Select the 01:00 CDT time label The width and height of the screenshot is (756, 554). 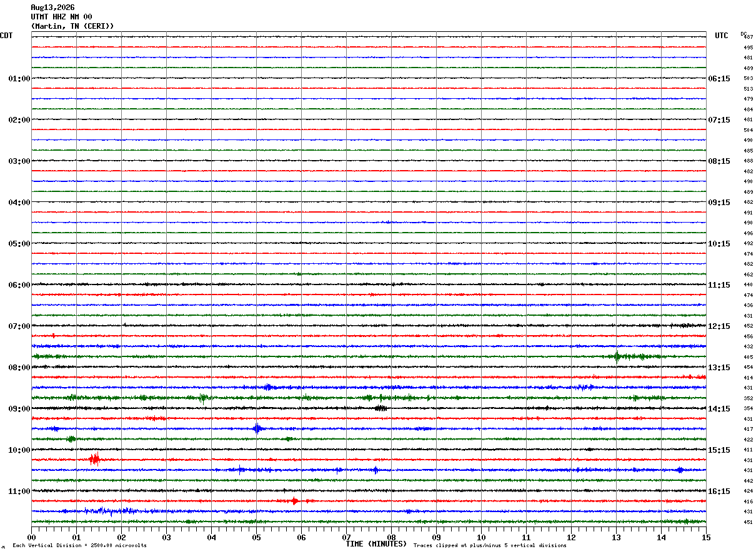pos(19,79)
